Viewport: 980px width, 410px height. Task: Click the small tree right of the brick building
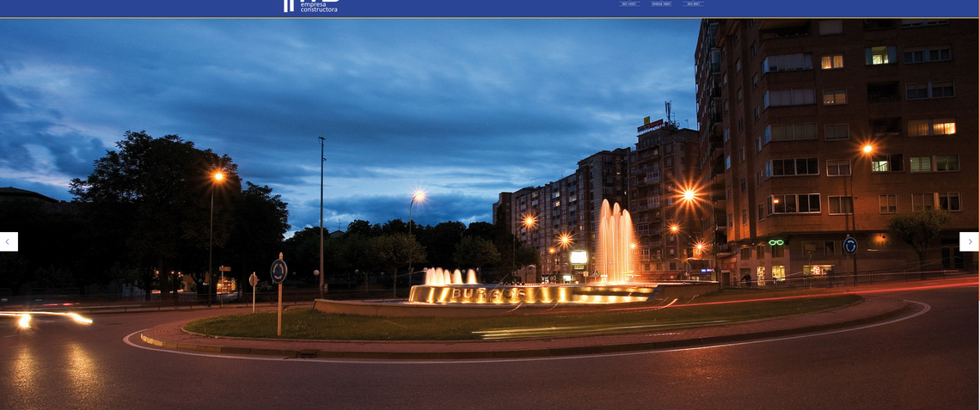917,229
